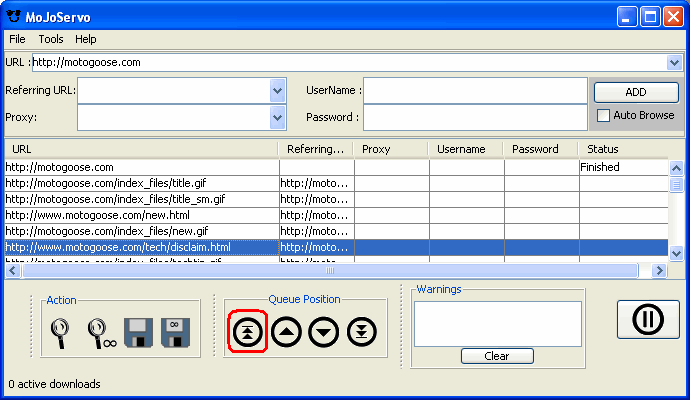Maximize the MoJoServo window

[650, 17]
